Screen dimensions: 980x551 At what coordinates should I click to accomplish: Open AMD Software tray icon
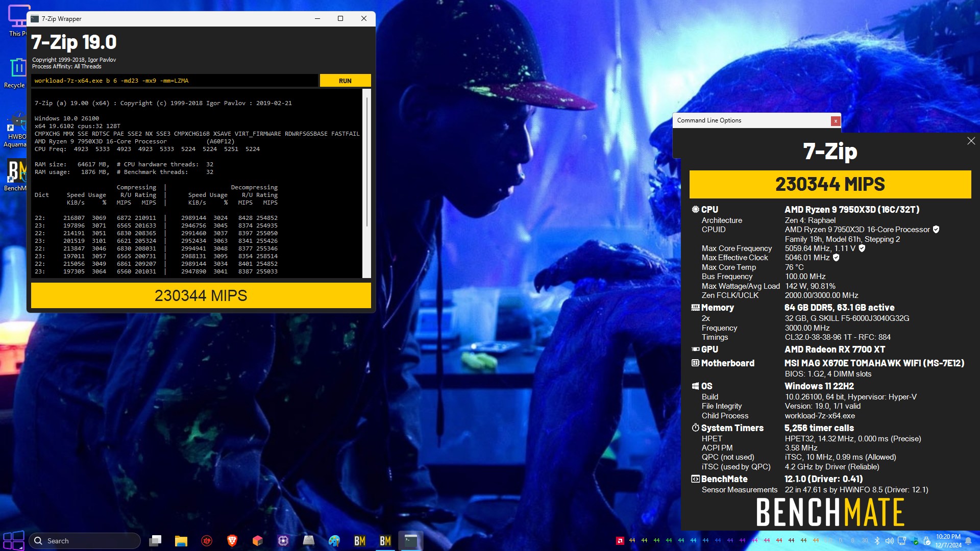[x=620, y=541]
